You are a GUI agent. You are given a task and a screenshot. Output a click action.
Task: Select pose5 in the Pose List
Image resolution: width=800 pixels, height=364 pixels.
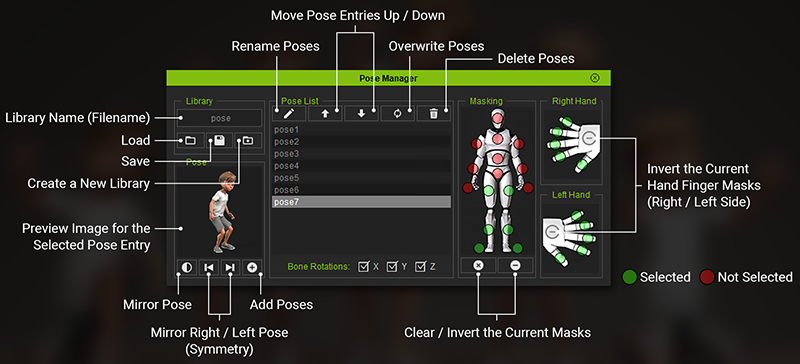tap(361, 178)
